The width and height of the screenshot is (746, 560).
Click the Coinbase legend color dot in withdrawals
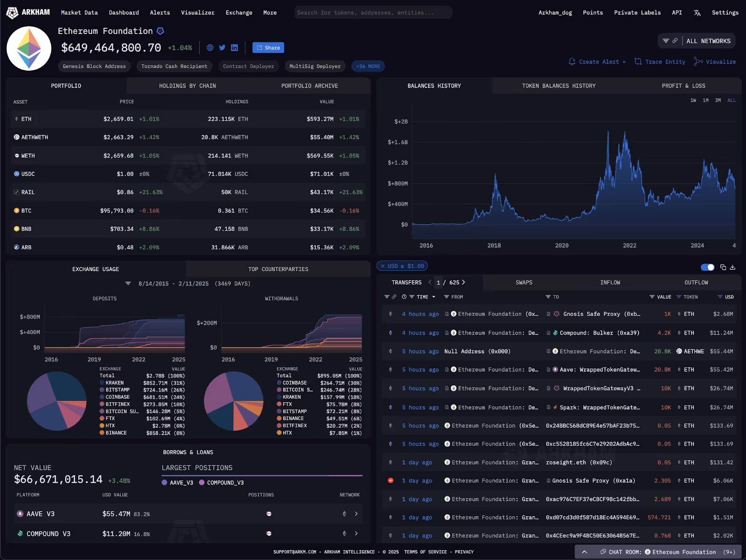279,383
